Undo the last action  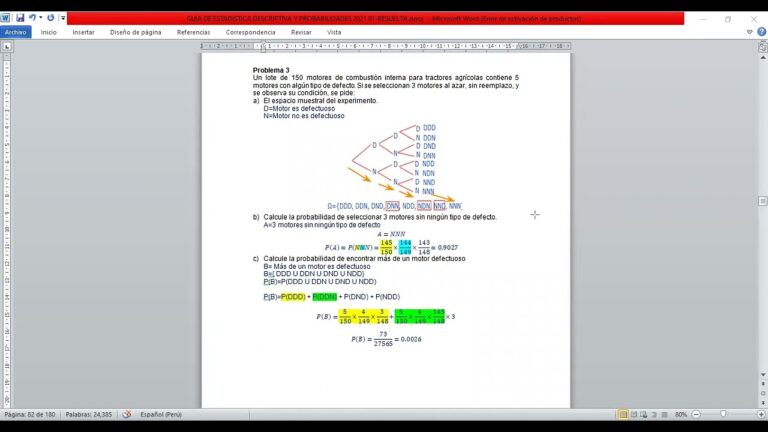point(32,18)
